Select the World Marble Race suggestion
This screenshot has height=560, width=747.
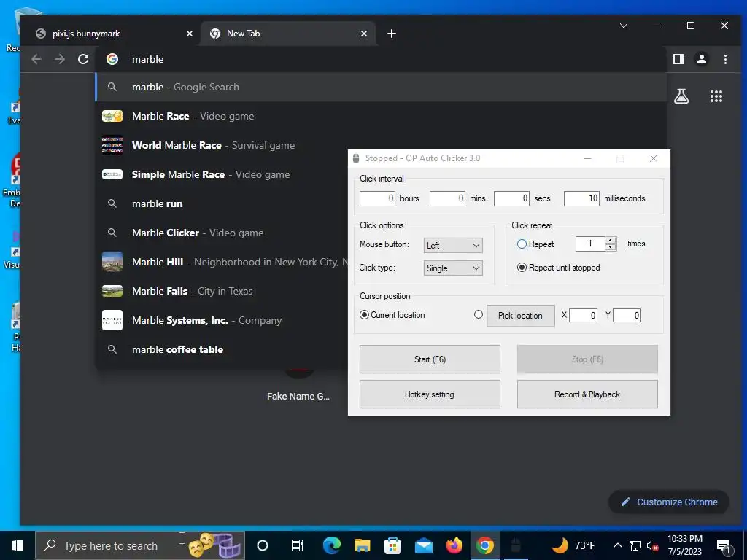pos(222,145)
